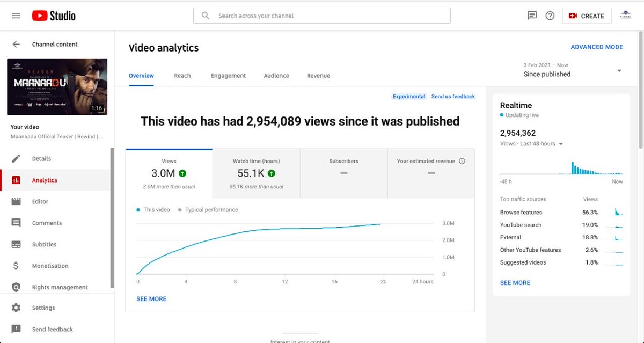644x343 pixels.
Task: Select the Since published date range
Action: [x=547, y=74]
